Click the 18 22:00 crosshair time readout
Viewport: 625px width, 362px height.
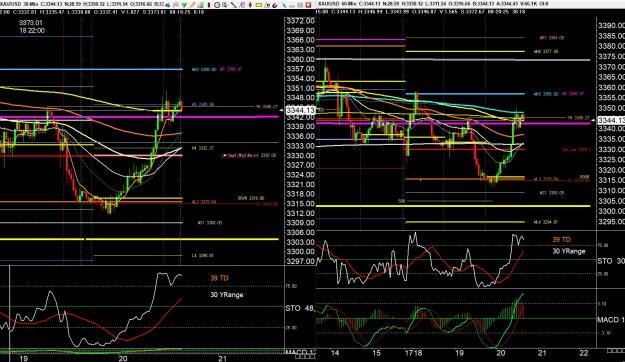click(x=32, y=30)
